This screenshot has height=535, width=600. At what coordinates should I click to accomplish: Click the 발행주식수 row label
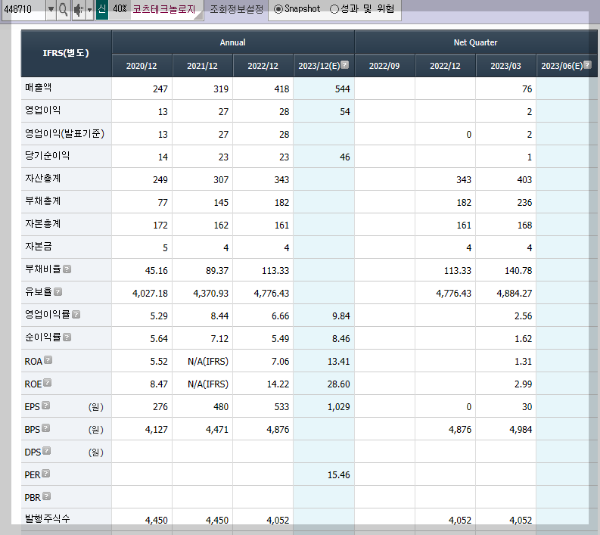click(x=47, y=519)
